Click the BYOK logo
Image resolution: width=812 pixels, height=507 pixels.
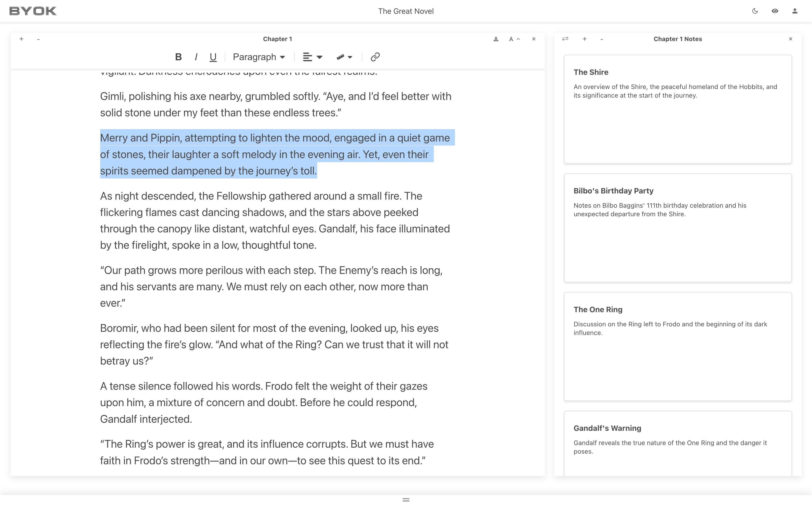[33, 11]
